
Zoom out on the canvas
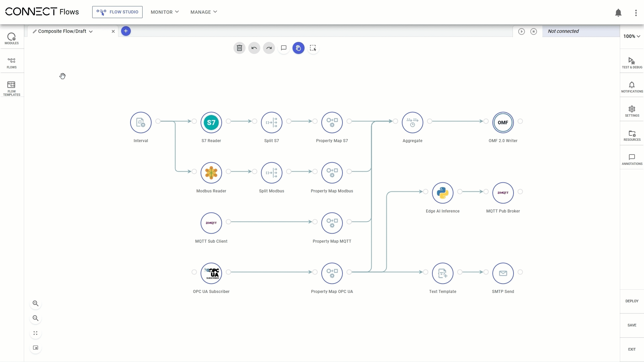pos(36,318)
